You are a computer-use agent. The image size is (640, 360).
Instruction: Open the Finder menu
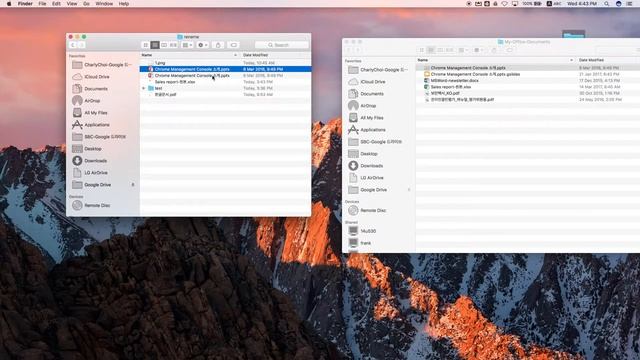pyautogui.click(x=25, y=4)
